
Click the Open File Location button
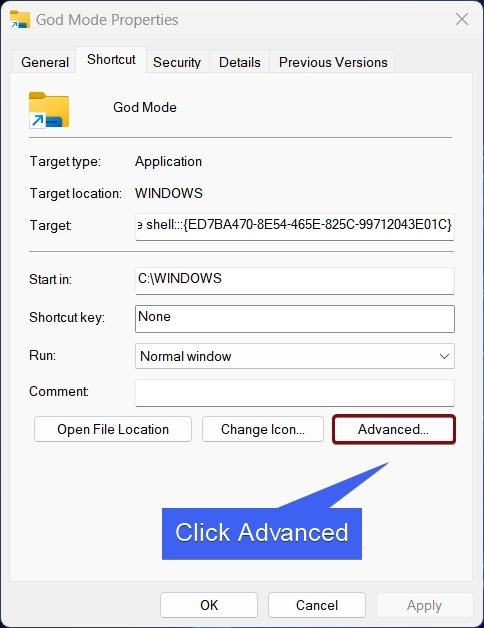coord(113,429)
